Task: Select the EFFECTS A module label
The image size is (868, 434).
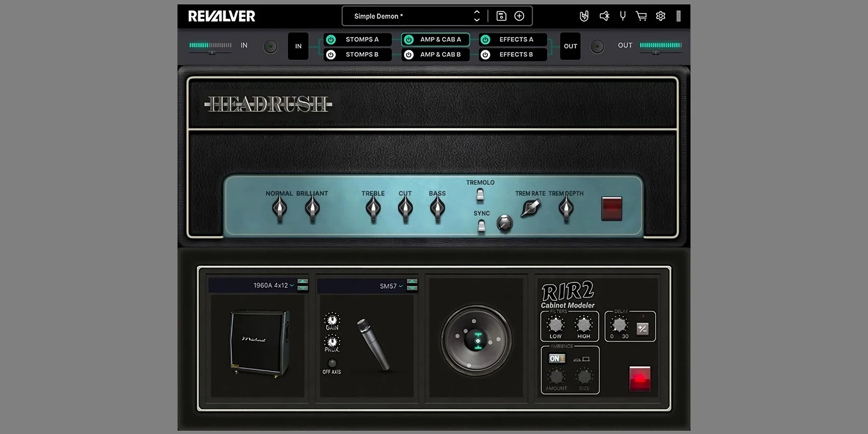Action: [x=516, y=40]
